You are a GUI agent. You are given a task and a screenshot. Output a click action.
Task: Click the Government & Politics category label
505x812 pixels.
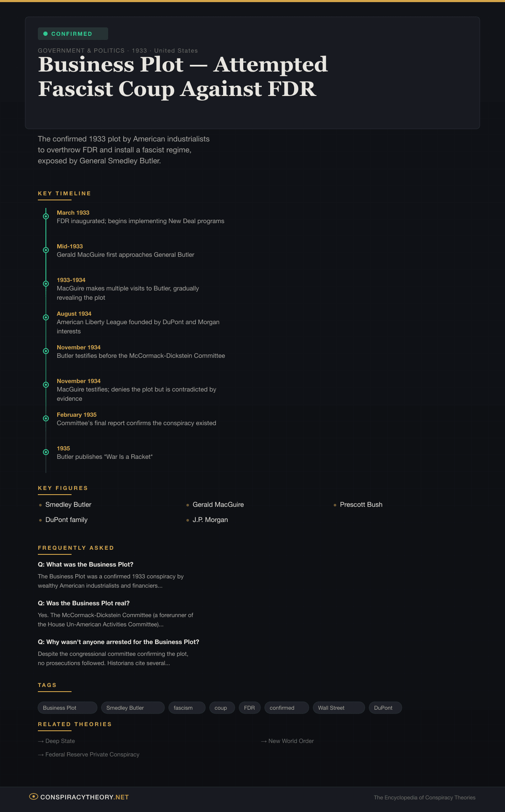pyautogui.click(x=81, y=51)
